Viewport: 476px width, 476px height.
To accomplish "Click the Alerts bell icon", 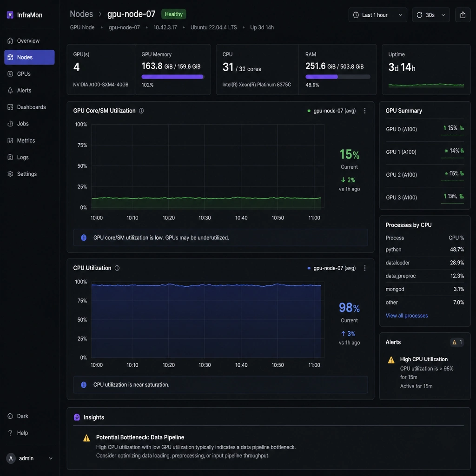I will tap(10, 91).
